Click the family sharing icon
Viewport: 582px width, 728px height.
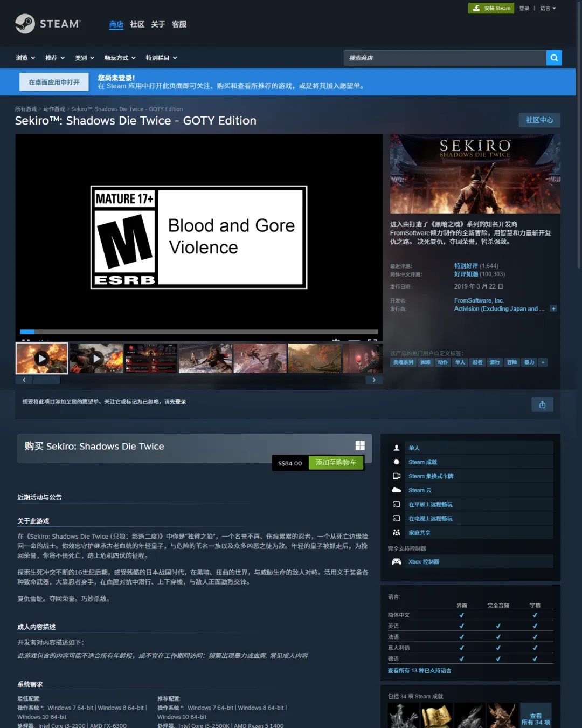(397, 532)
